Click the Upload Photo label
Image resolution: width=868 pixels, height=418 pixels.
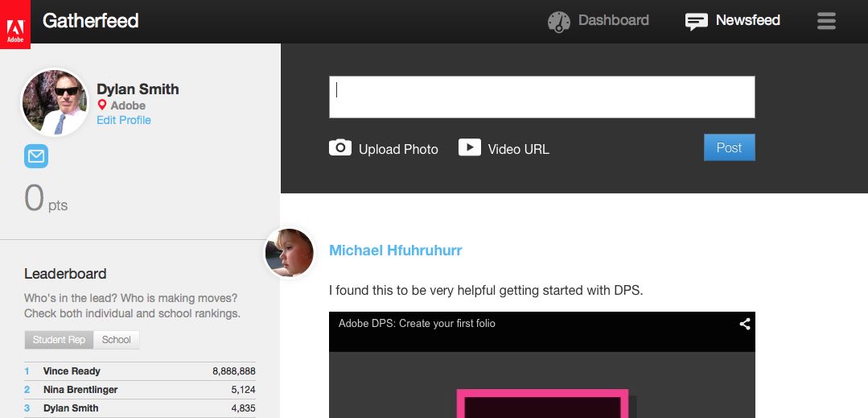point(398,150)
